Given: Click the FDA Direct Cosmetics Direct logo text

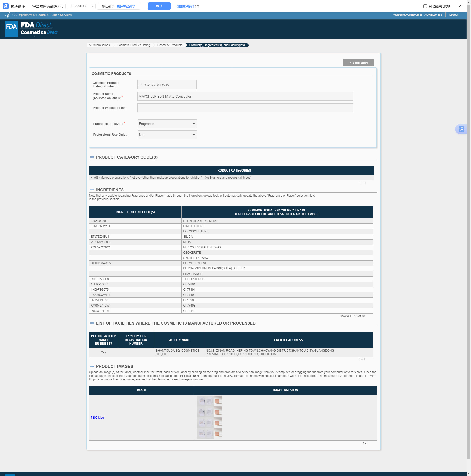Looking at the screenshot, I should click(39, 29).
